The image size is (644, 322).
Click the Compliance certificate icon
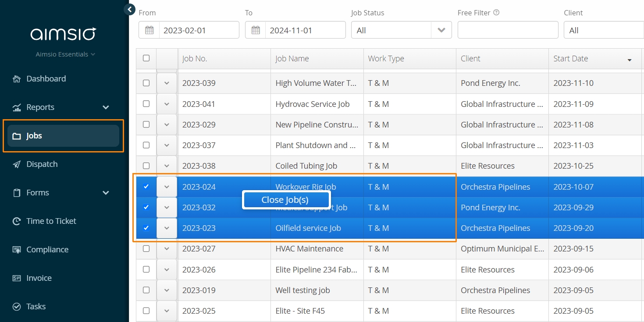(x=17, y=250)
